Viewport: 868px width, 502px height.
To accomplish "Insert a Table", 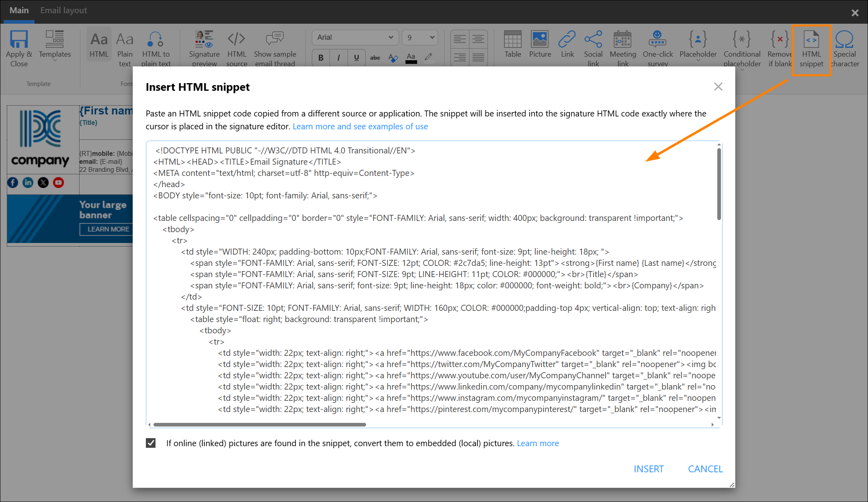I will coord(513,44).
